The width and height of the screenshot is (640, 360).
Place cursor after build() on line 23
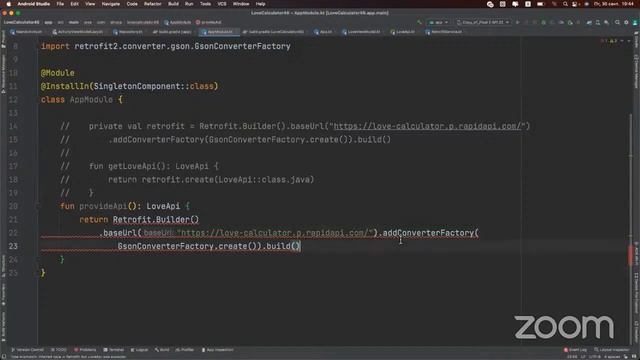click(x=301, y=246)
